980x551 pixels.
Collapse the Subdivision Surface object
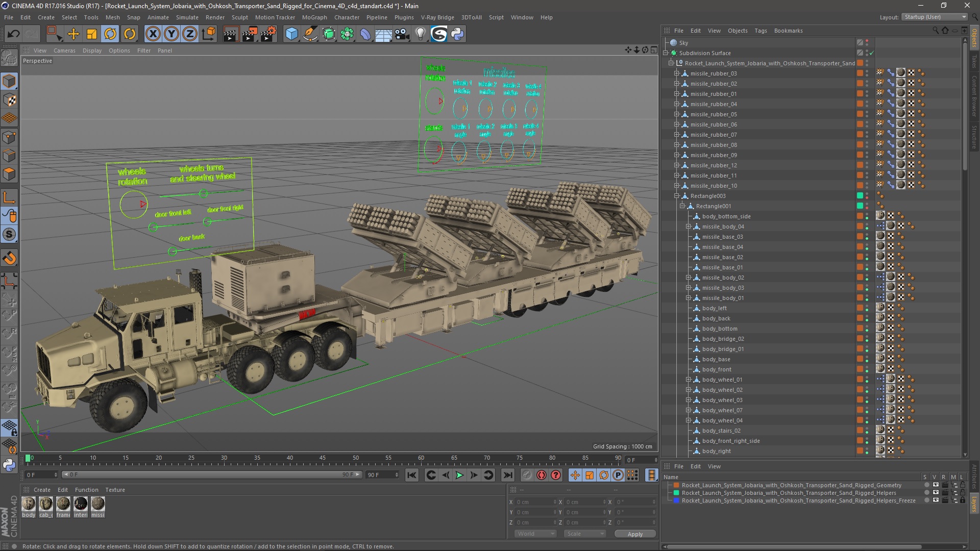click(666, 53)
